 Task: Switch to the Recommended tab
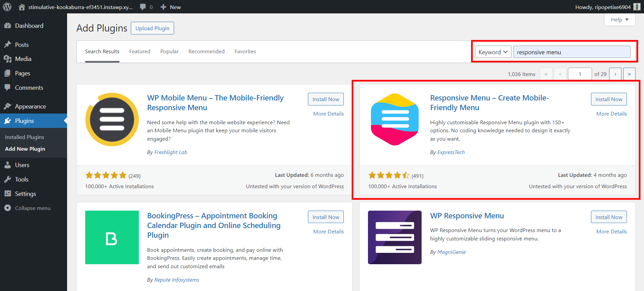(x=207, y=52)
